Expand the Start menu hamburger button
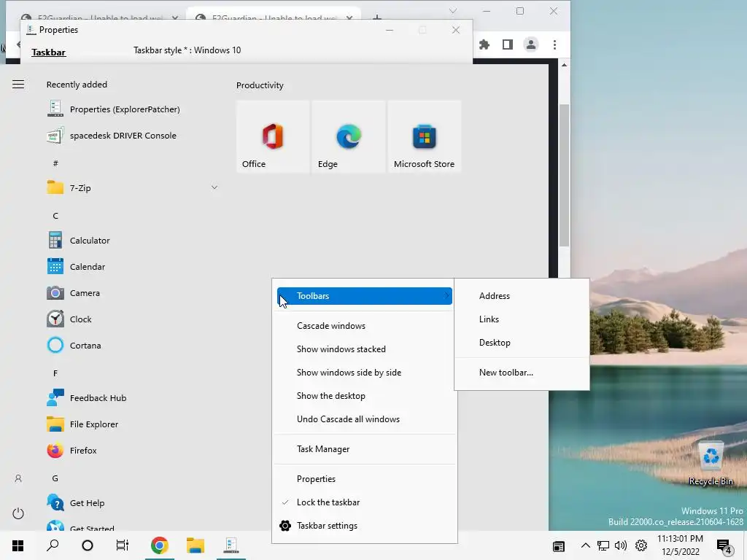This screenshot has width=747, height=560. pos(18,85)
